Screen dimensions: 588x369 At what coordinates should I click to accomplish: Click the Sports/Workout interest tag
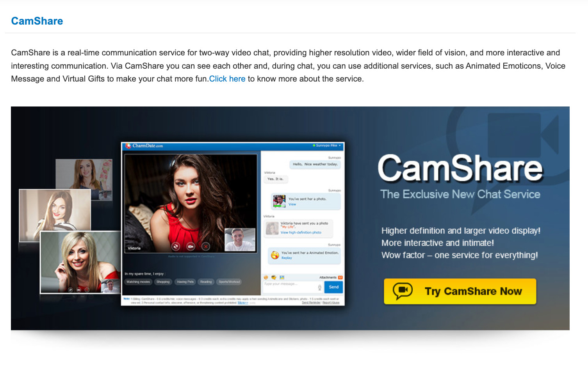(x=229, y=282)
